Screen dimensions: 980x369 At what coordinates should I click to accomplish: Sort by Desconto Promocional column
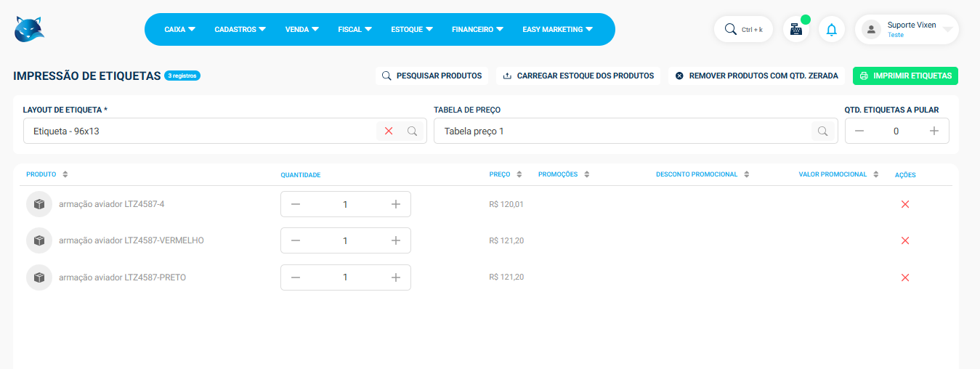click(746, 174)
